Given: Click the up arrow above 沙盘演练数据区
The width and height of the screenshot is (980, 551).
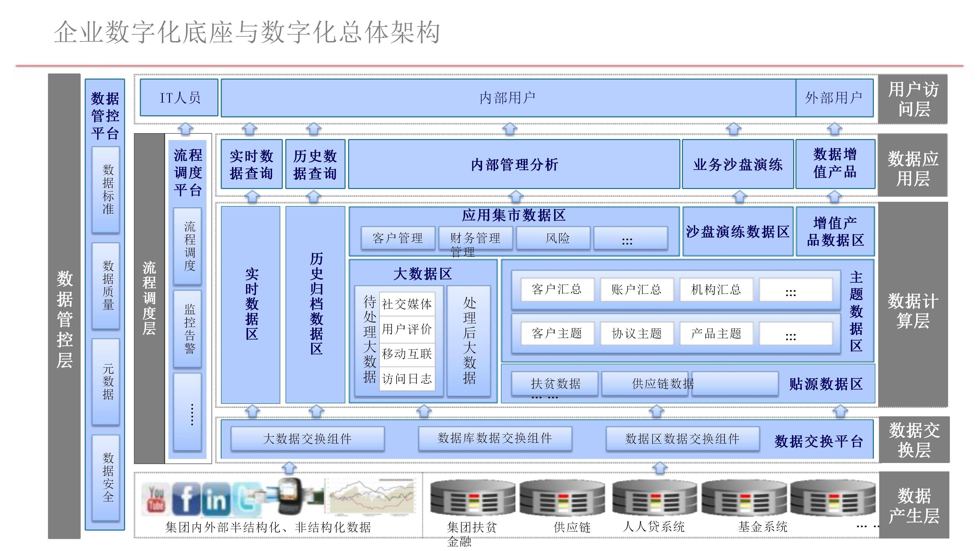Looking at the screenshot, I should pos(740,197).
